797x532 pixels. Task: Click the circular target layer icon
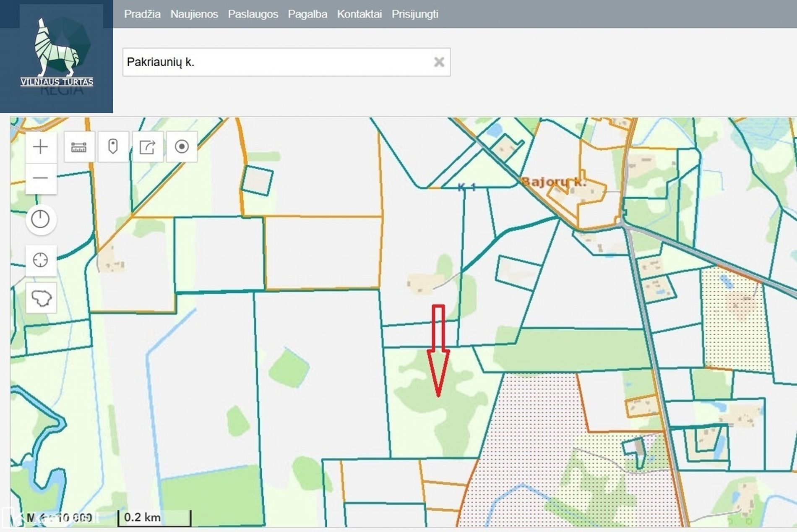[x=182, y=147]
